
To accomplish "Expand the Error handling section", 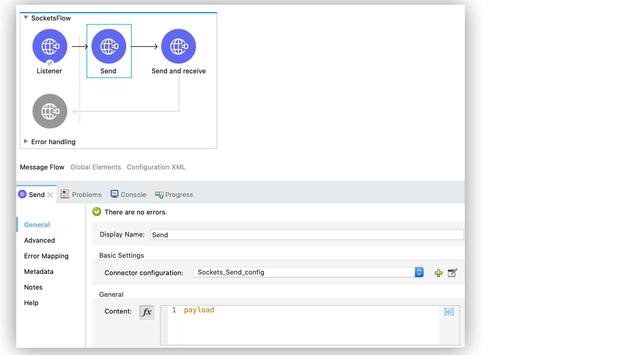I will 26,141.
